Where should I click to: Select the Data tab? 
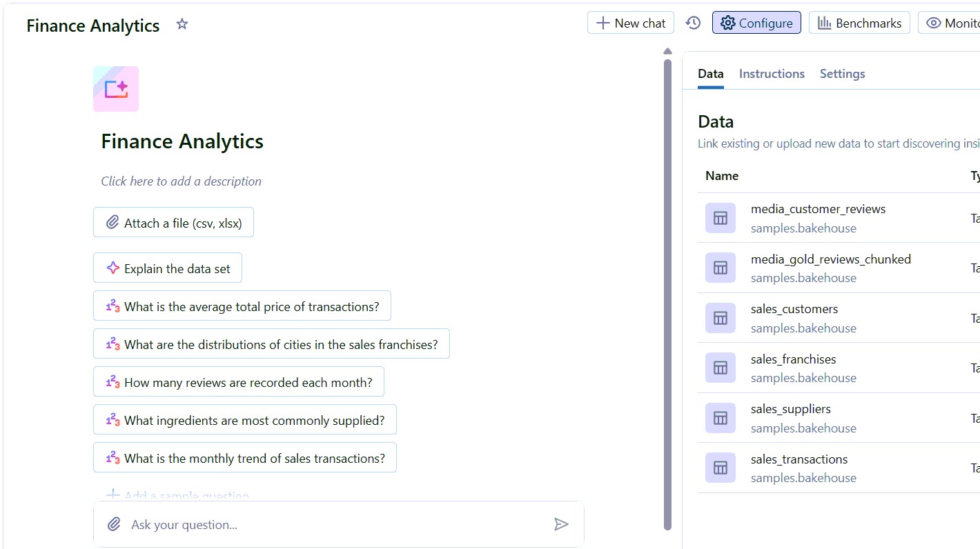coord(710,73)
